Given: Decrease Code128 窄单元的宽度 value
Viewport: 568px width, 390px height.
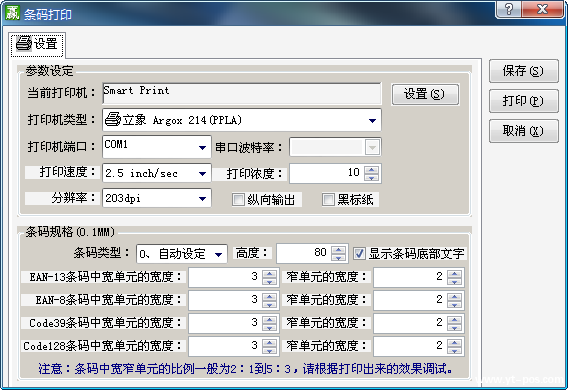Looking at the screenshot, I should (x=454, y=351).
